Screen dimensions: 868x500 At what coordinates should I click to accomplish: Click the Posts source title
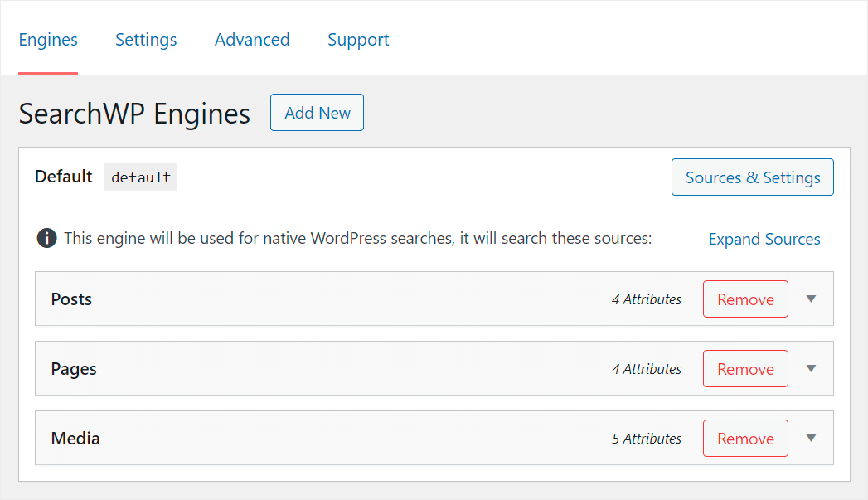point(71,299)
